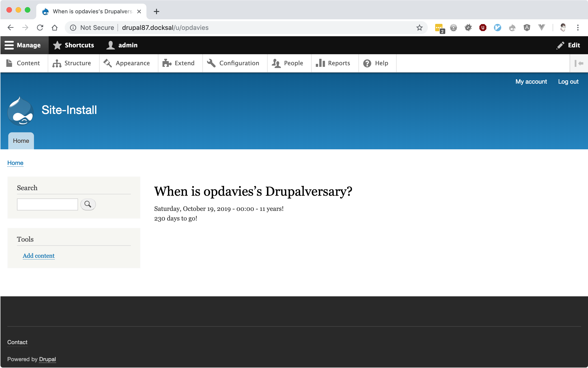View site information next to Not Secure
Viewport: 588px width, 368px height.
[73, 28]
